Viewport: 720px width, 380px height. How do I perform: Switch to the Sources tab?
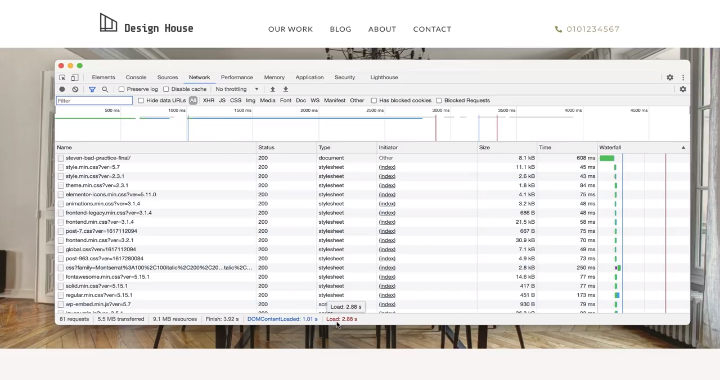click(168, 78)
